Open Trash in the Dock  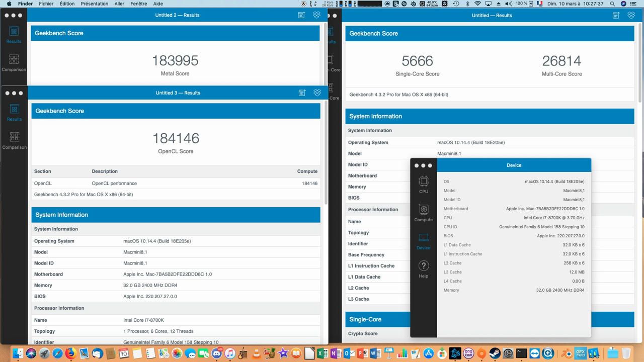(626, 353)
